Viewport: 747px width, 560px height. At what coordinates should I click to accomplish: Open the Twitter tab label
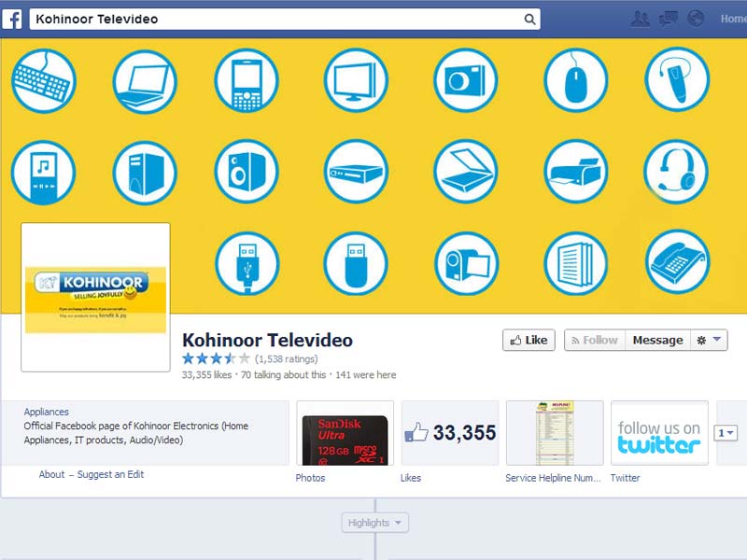click(625, 478)
